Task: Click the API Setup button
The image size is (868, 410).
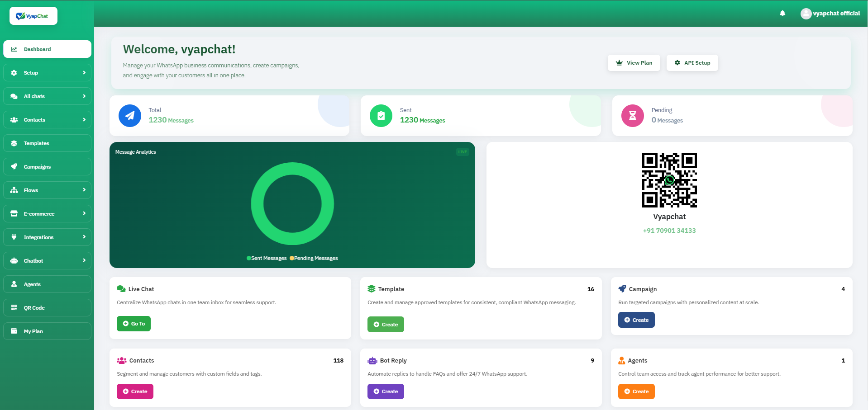Action: click(692, 63)
